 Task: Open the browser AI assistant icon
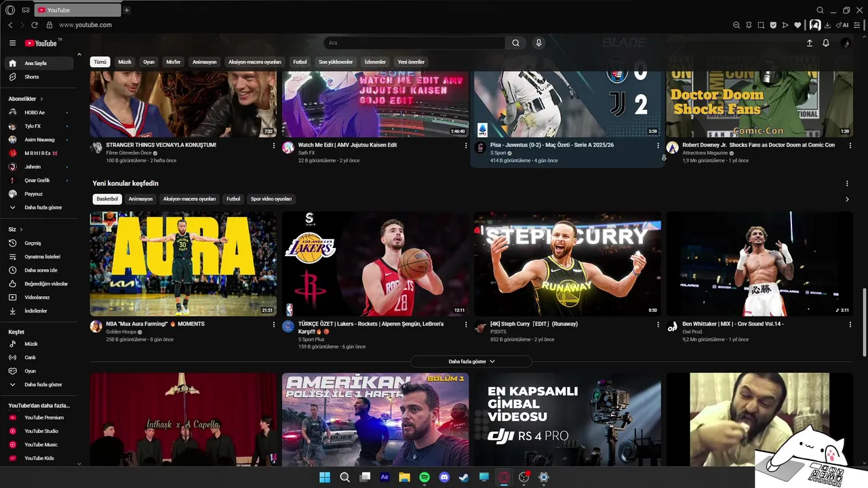pos(843,25)
